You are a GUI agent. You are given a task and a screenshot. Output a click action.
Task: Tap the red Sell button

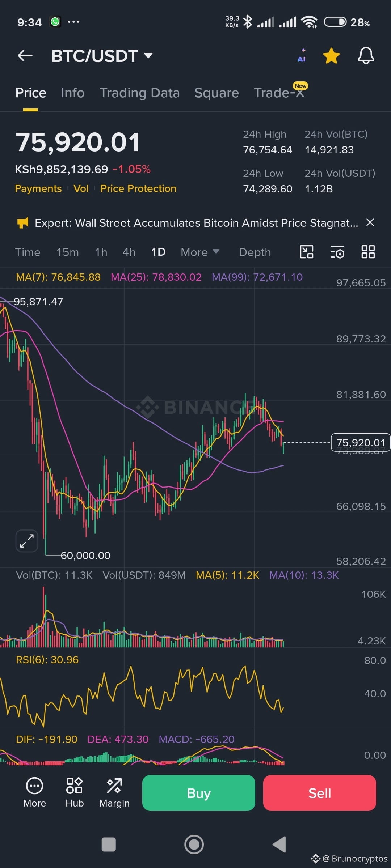point(320,793)
